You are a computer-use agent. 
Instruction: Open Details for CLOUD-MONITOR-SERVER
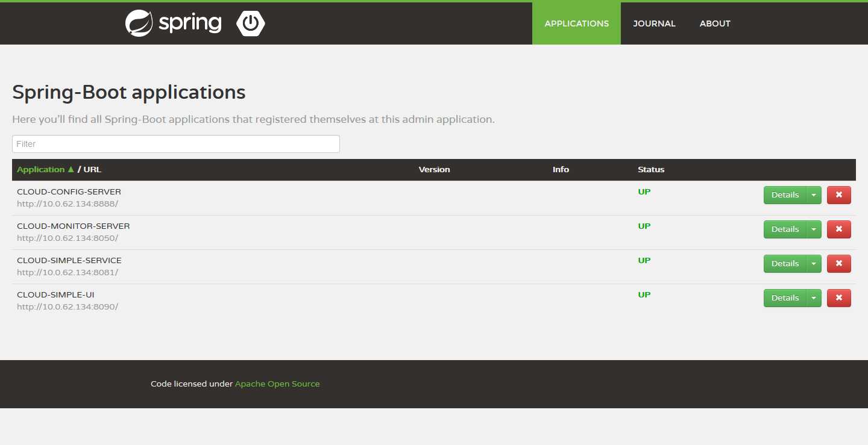[785, 229]
